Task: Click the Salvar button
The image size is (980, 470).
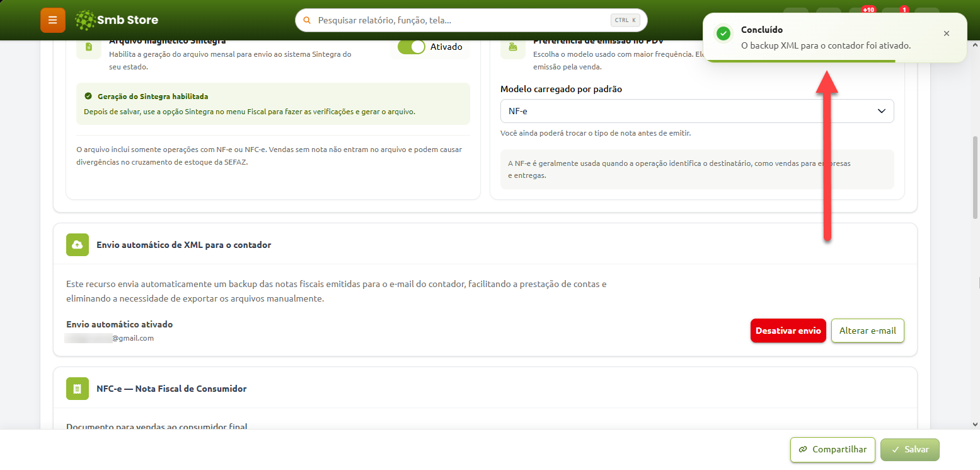Action: 910,450
